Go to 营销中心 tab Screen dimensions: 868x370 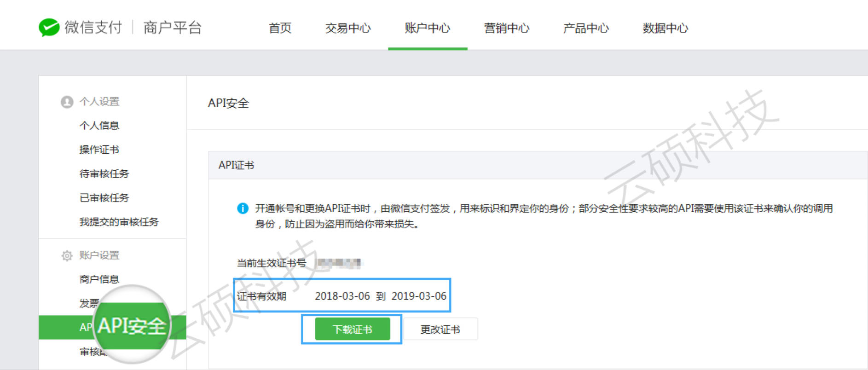point(507,28)
